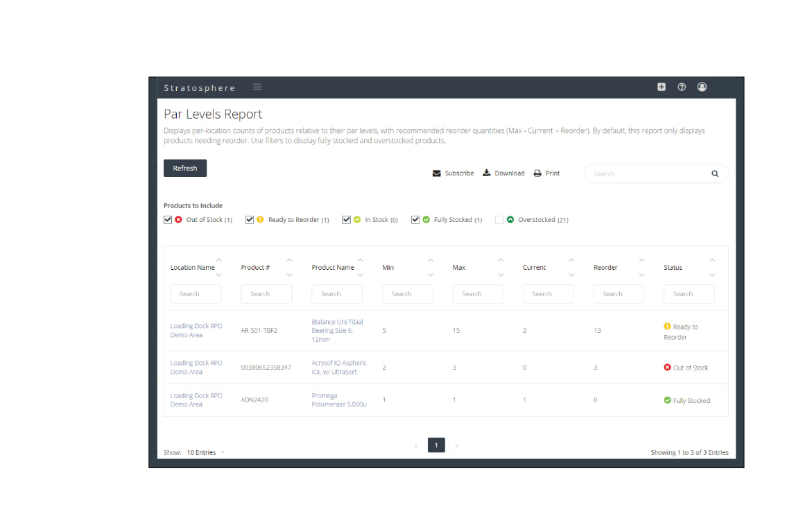This screenshot has width=794, height=532.
Task: Toggle the In Stock checkbox
Action: [x=346, y=219]
